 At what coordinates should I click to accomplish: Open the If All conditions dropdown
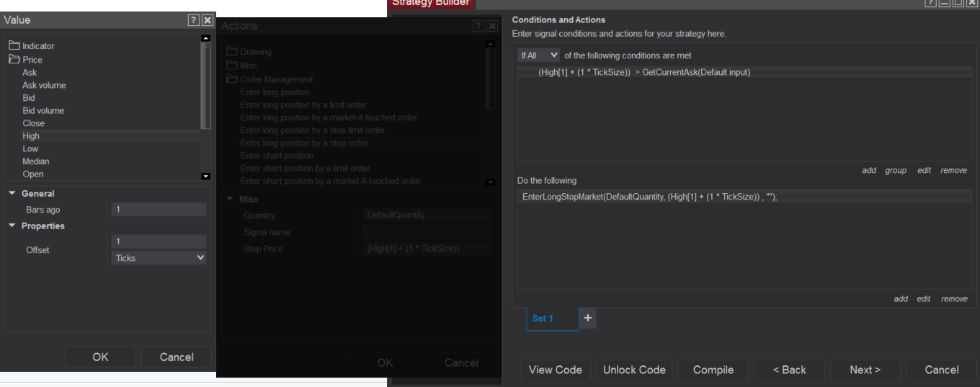coord(538,55)
